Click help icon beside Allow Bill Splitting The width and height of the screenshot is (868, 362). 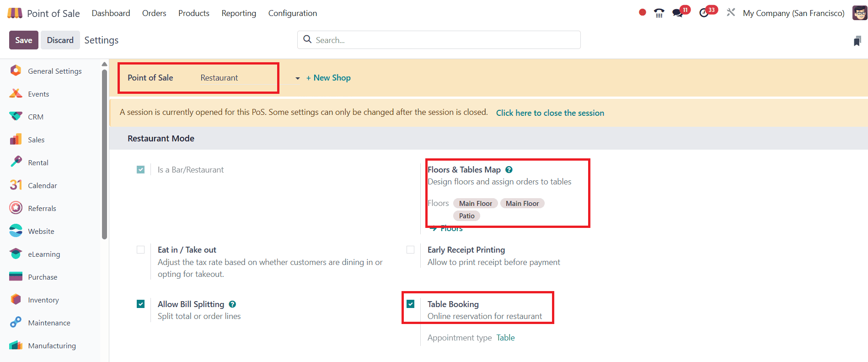[x=232, y=304]
